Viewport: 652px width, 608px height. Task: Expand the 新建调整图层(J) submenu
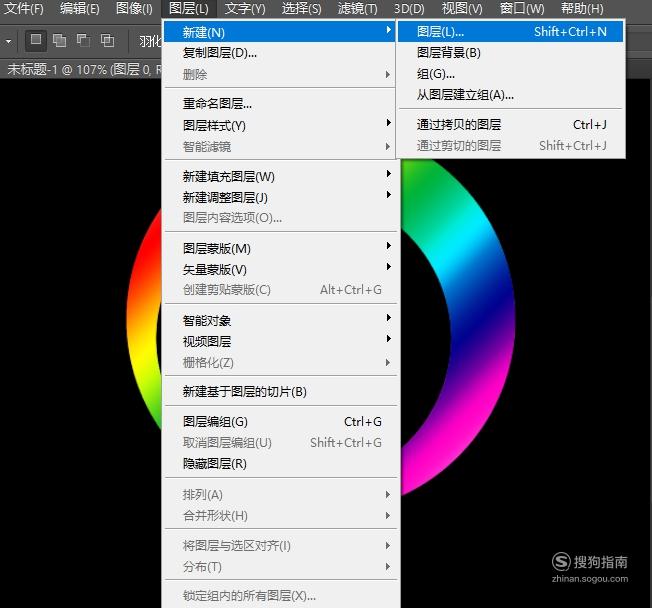pos(279,197)
